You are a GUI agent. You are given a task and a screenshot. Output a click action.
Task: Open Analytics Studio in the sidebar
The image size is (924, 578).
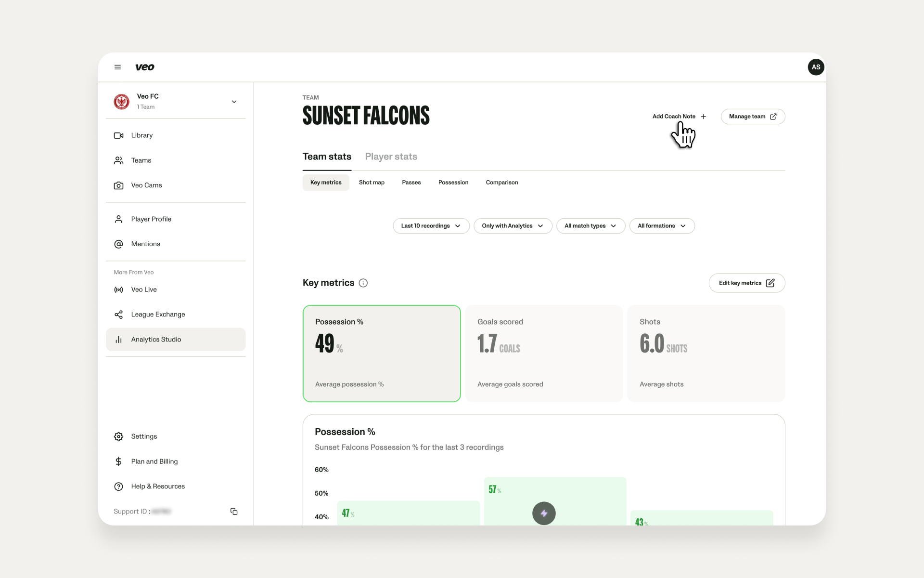(x=176, y=340)
